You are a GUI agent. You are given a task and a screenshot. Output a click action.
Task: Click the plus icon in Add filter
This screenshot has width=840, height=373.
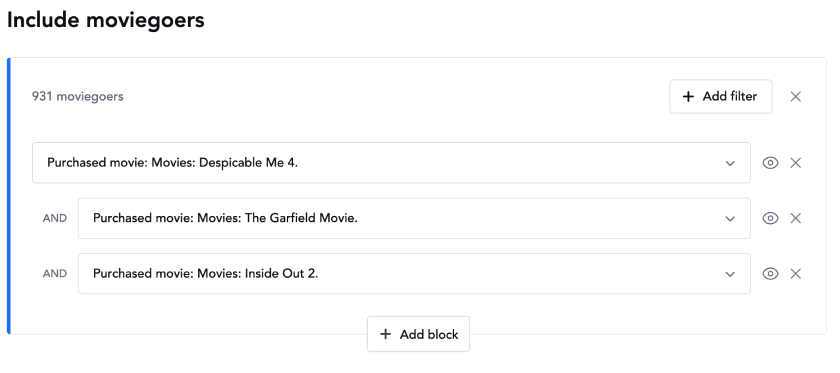click(x=688, y=96)
